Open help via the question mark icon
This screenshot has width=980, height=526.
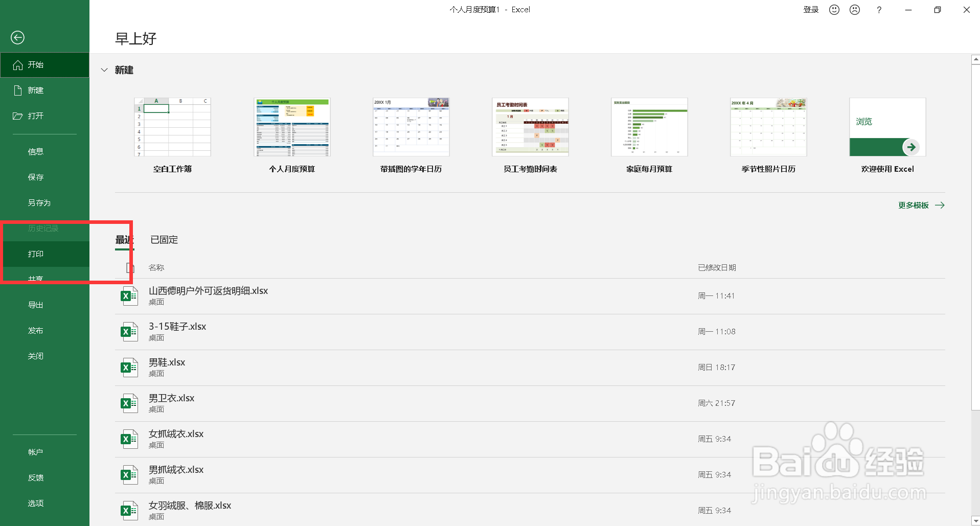[879, 10]
